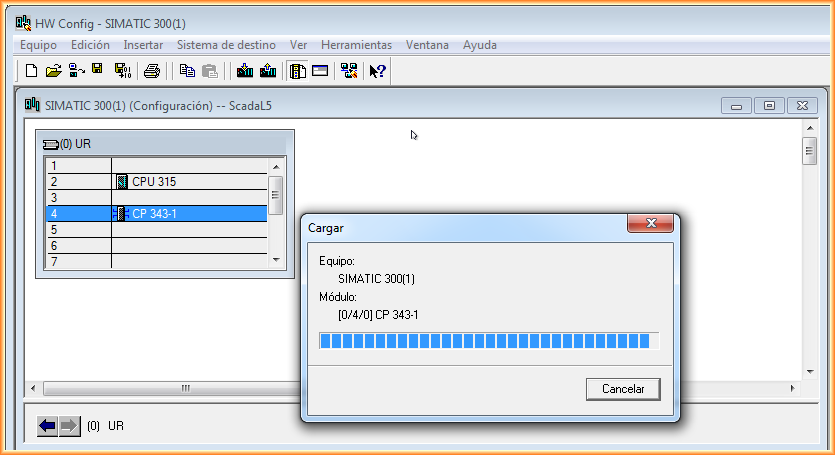Click the rack list scroll-down arrow

click(277, 259)
